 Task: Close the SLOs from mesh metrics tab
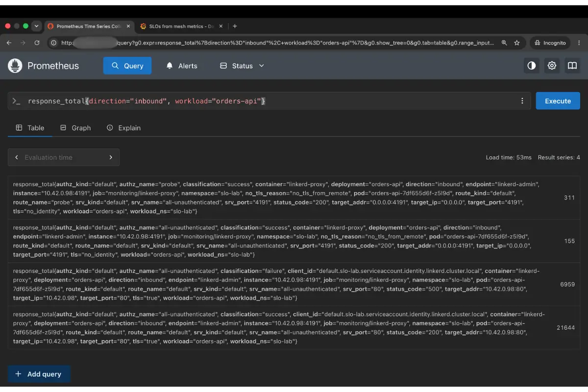(221, 26)
